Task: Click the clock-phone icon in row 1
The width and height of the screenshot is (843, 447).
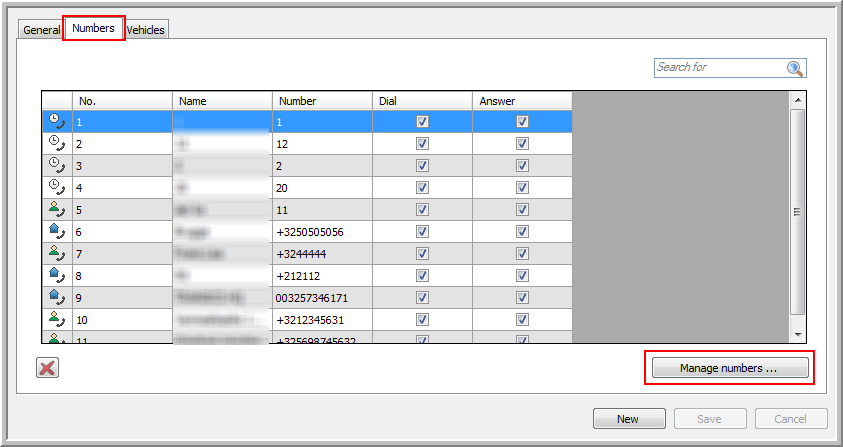Action: (56, 121)
